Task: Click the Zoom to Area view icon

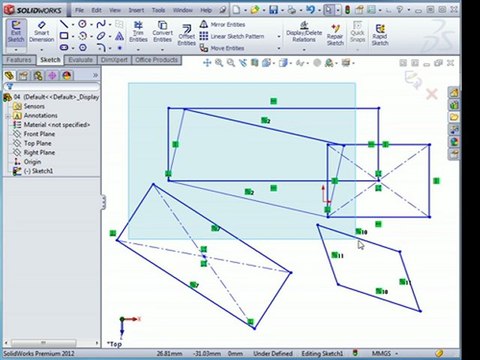Action: click(231, 63)
